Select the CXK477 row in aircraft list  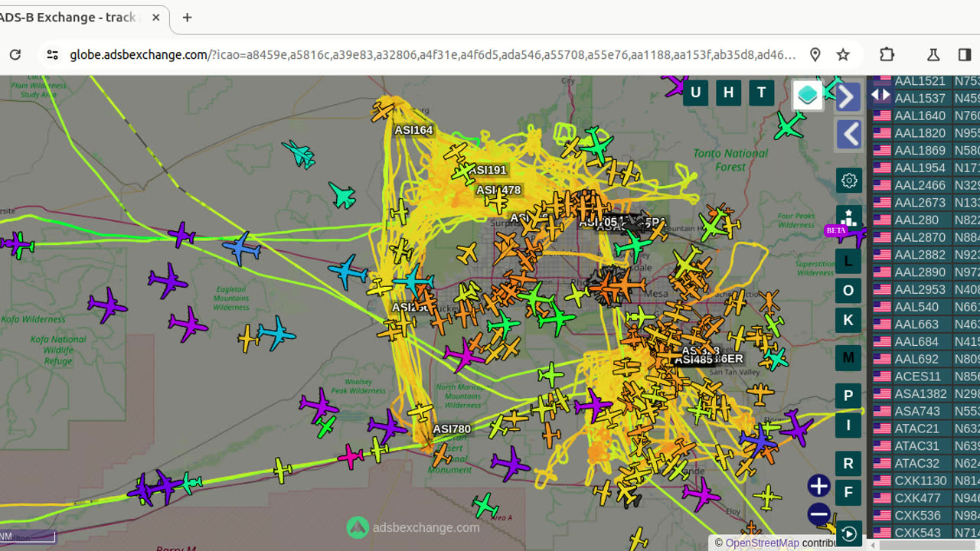(925, 498)
